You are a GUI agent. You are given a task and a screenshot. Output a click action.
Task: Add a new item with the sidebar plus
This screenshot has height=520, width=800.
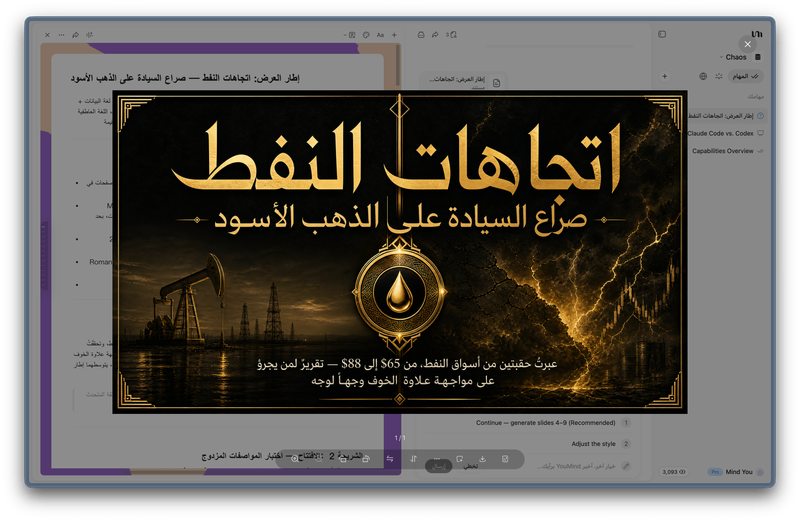pyautogui.click(x=664, y=76)
